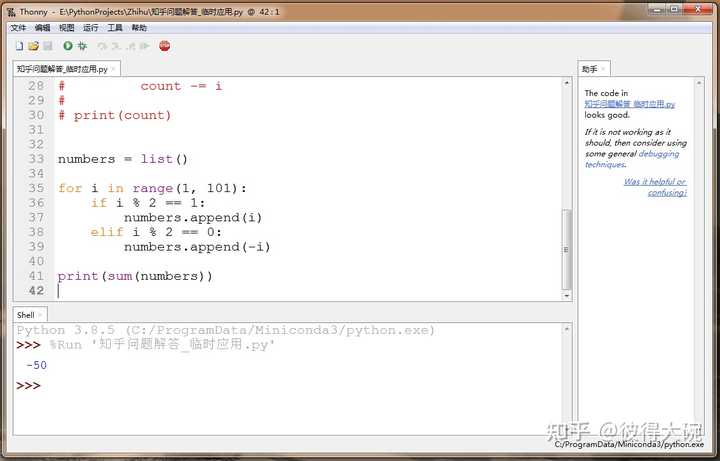Click the %Run command line in Shell

click(162, 344)
